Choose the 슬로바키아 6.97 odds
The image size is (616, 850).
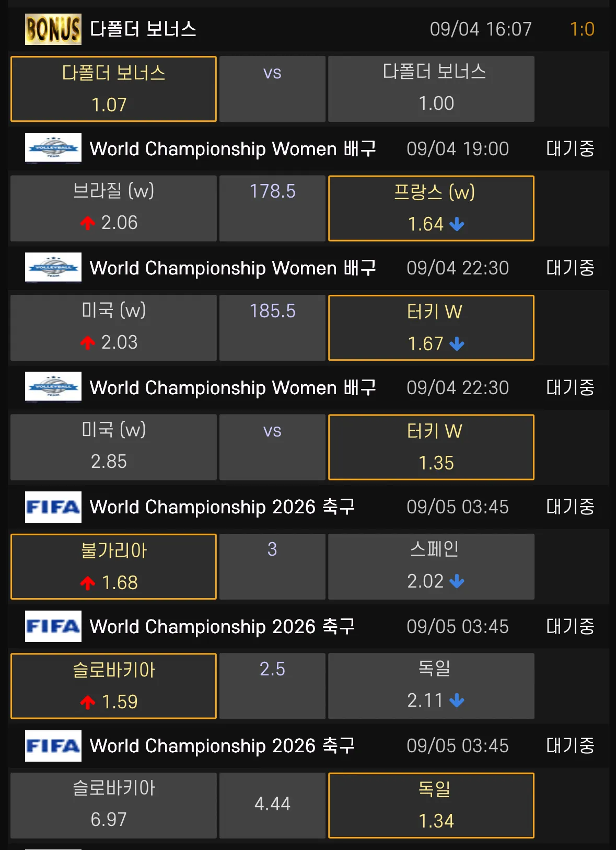click(x=113, y=805)
